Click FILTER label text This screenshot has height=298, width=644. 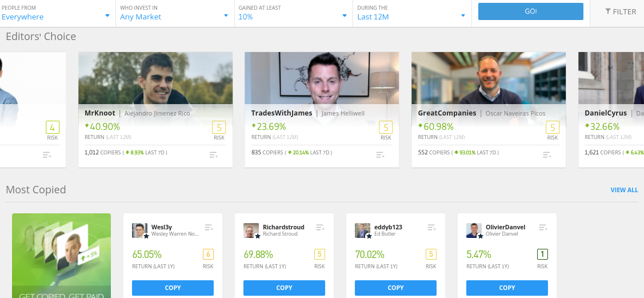click(x=624, y=12)
